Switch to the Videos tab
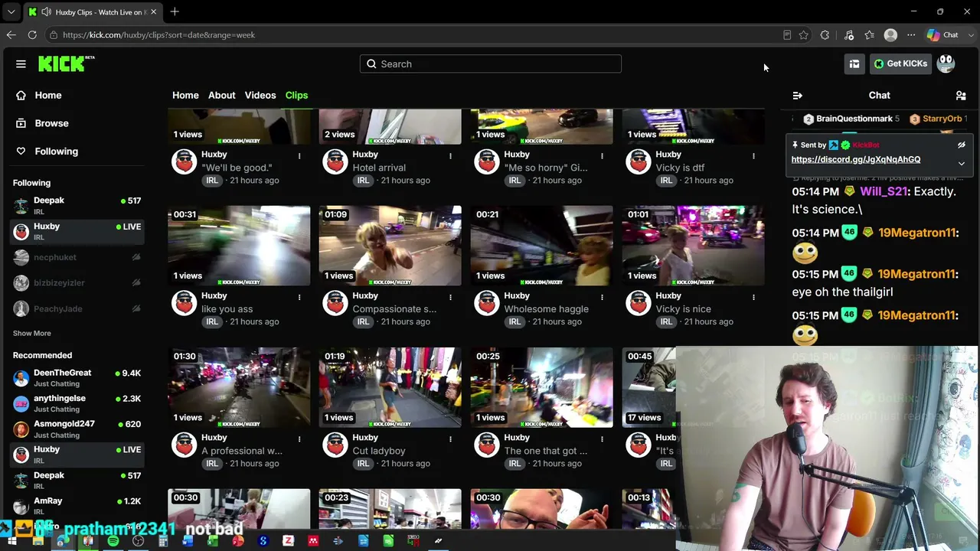The height and width of the screenshot is (551, 980). tap(260, 95)
